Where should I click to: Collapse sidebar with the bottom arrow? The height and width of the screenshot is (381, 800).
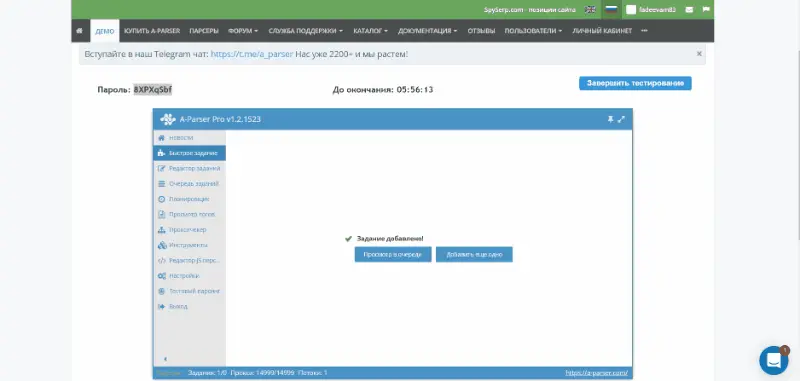pyautogui.click(x=165, y=359)
